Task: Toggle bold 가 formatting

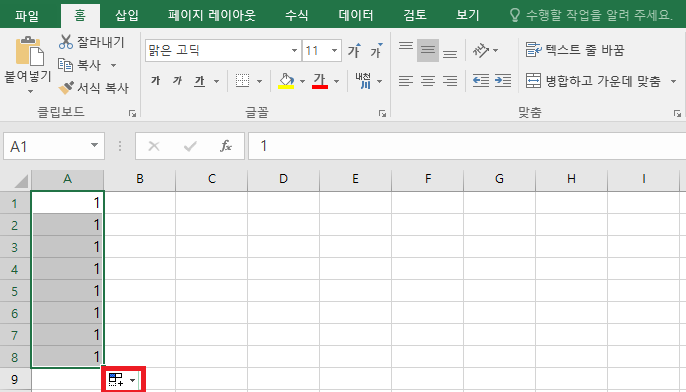Action: tap(156, 81)
